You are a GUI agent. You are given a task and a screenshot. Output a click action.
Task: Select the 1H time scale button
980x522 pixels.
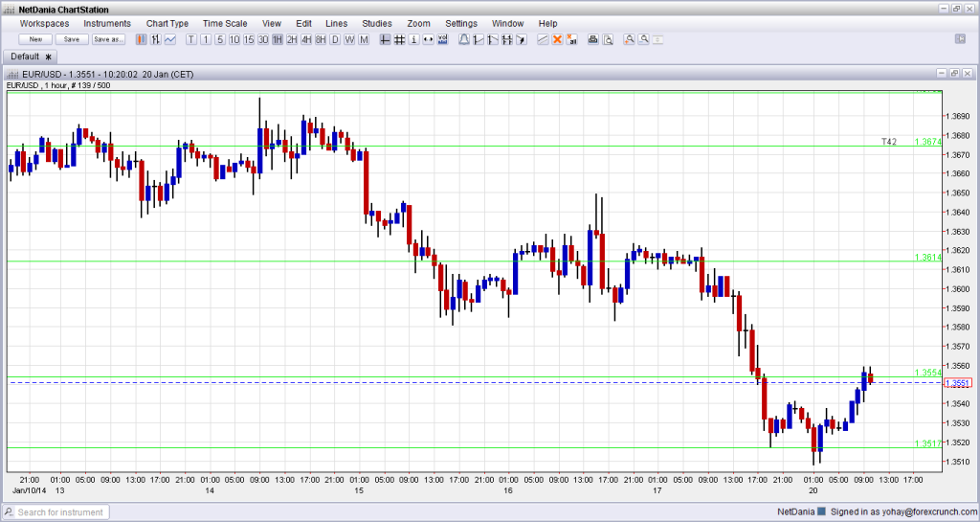click(278, 39)
